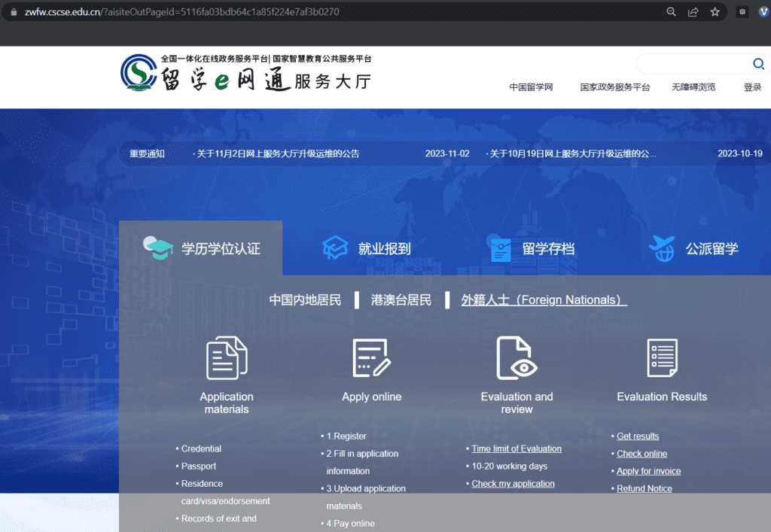Screen dimensions: 771x532
Task: Click the CSCSE site logo
Action: 246,73
